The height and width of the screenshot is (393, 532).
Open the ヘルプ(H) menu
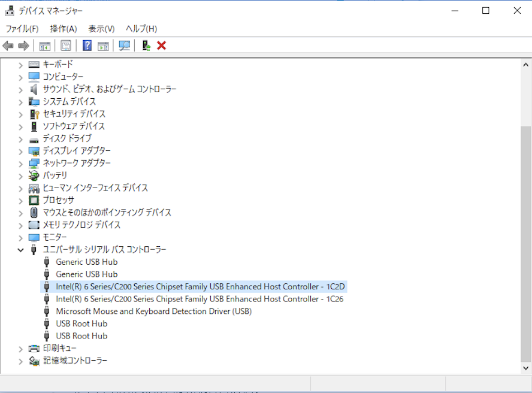141,29
